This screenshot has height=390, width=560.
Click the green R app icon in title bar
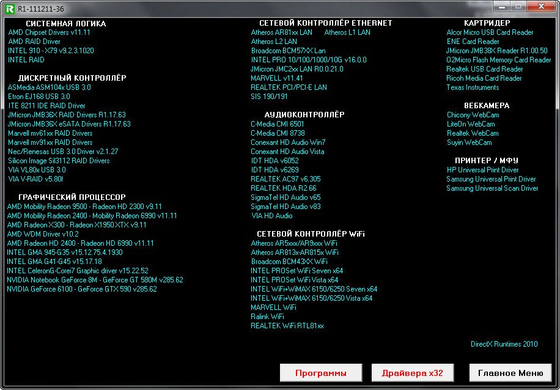tap(10, 8)
